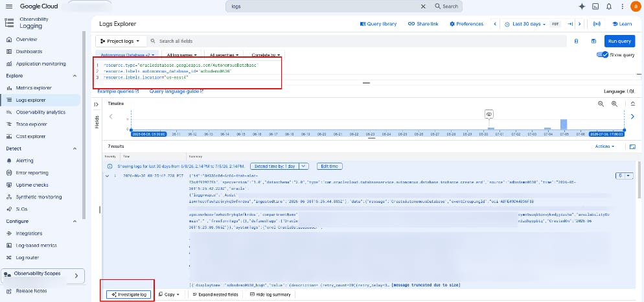Viewport: 644px width, 302px height.
Task: Open the notifications bell
Action: [608, 6]
